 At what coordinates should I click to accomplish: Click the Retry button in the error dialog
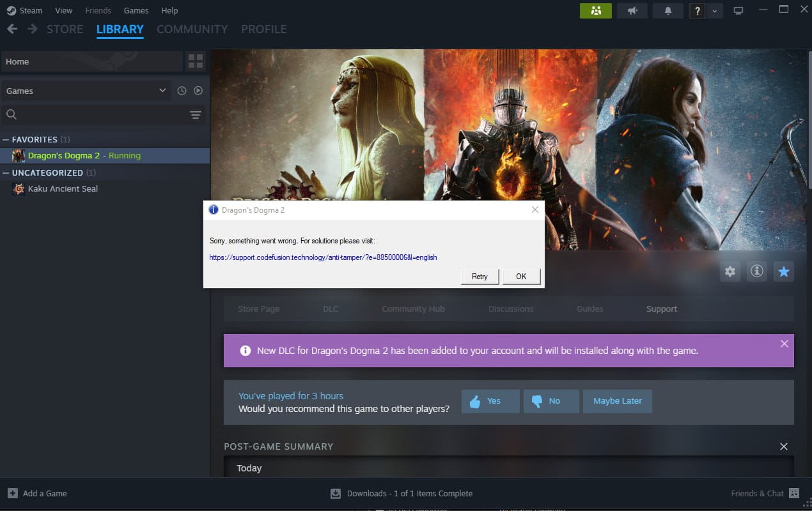(x=480, y=277)
